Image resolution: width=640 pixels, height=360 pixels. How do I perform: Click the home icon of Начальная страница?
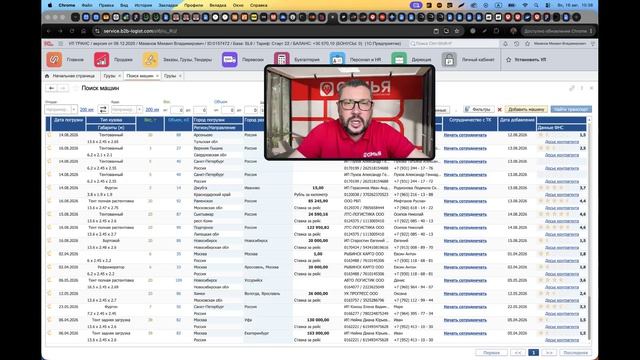click(47, 76)
